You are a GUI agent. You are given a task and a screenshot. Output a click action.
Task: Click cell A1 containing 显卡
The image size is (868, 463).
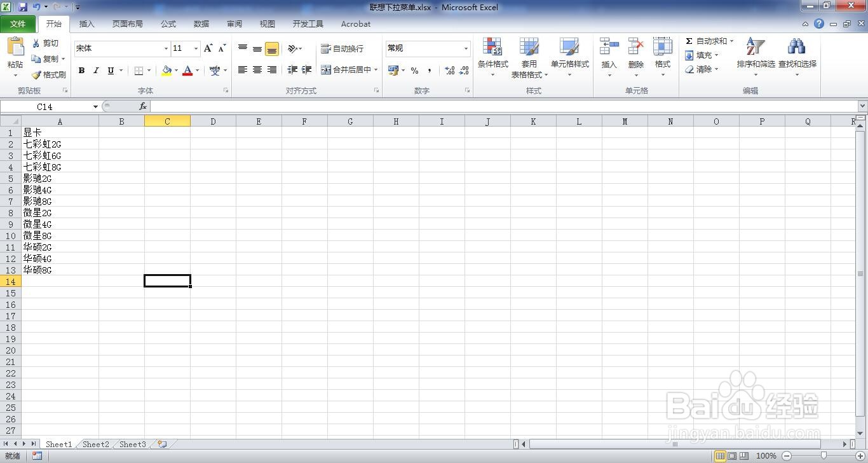(60, 133)
